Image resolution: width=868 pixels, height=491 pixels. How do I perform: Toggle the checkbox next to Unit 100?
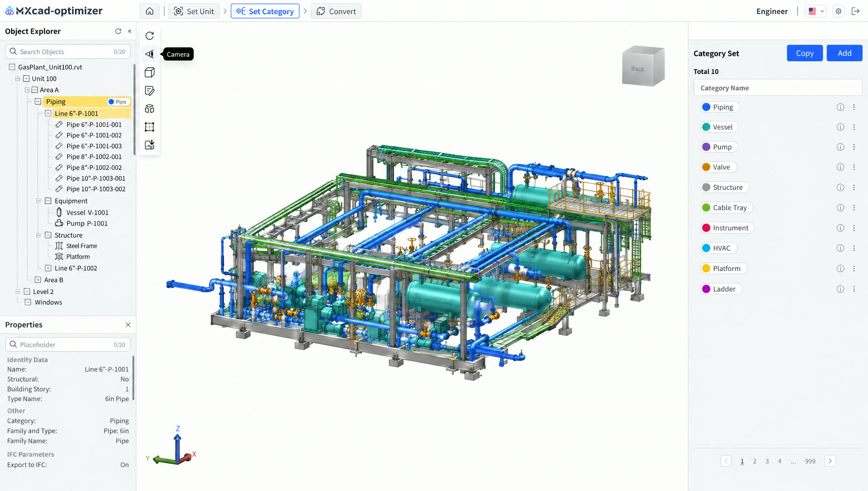point(27,79)
